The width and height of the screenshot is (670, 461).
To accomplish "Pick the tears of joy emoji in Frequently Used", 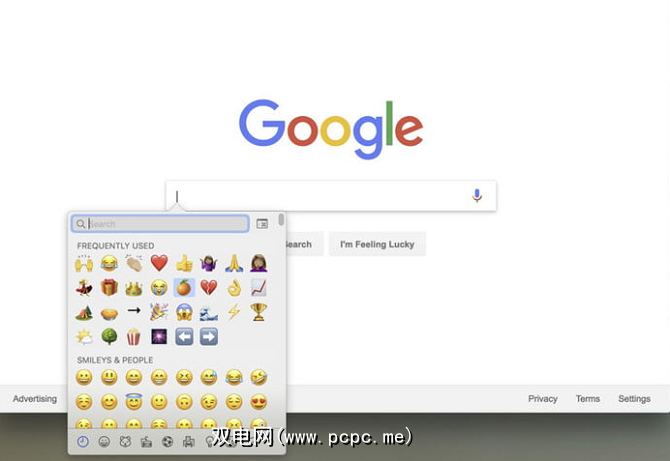I will pos(109,263).
